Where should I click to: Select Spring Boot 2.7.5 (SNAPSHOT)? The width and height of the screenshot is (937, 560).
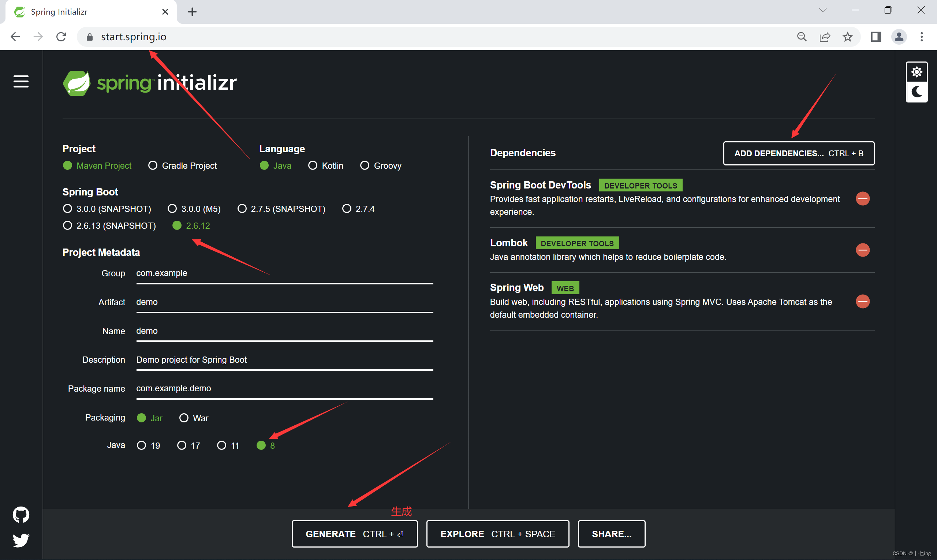(x=281, y=209)
